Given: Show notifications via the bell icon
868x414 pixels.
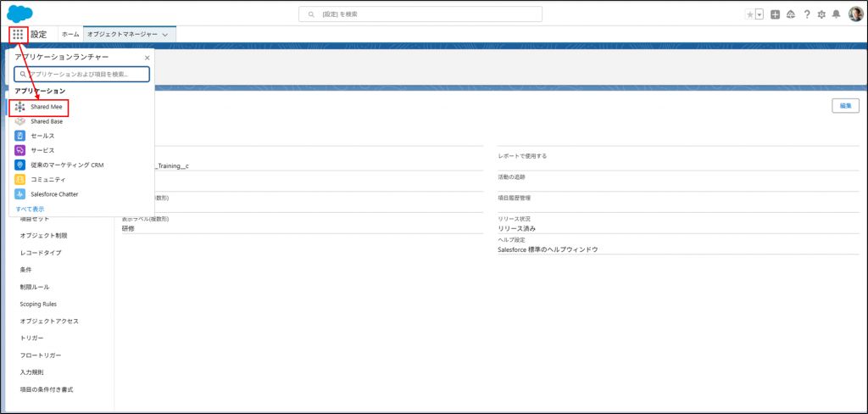Looking at the screenshot, I should point(837,14).
